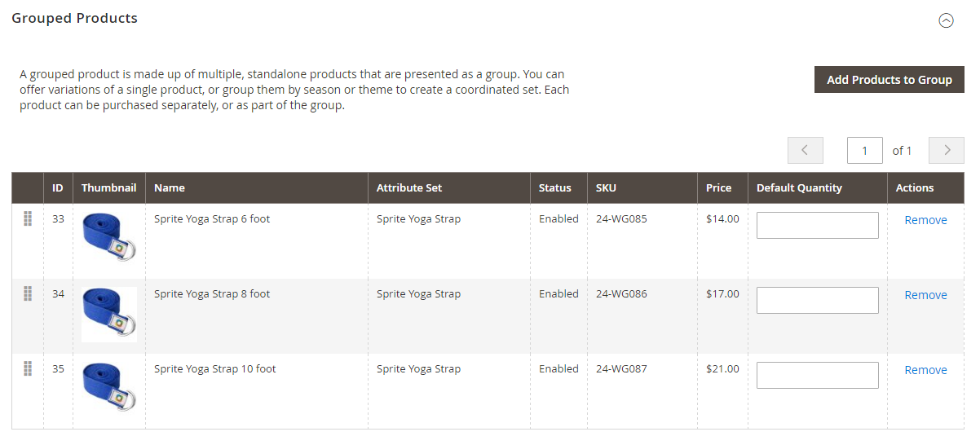Screen dimensions: 980x445
Task: Click the Price column header
Action: [x=718, y=187]
